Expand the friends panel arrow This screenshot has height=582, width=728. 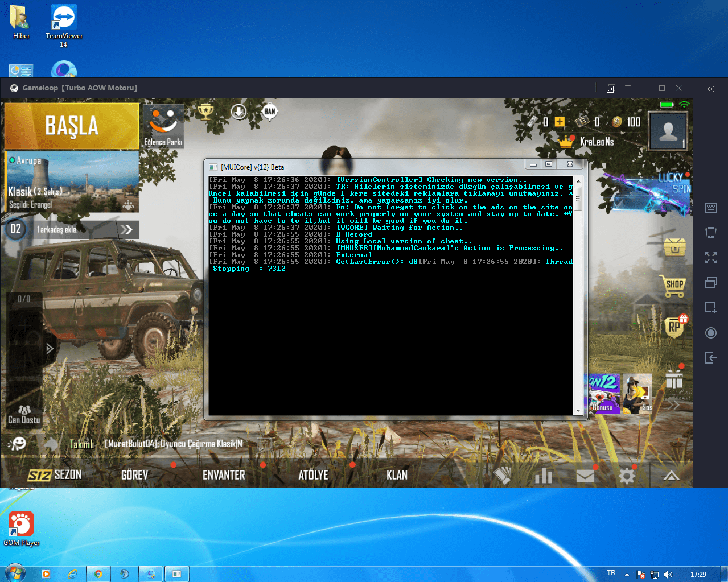(x=50, y=348)
